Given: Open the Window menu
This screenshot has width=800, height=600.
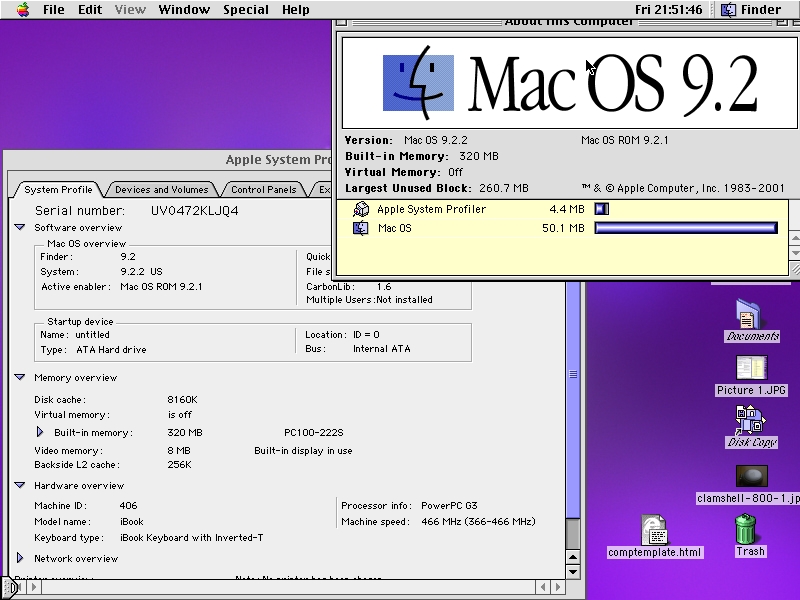Looking at the screenshot, I should click(x=184, y=10).
